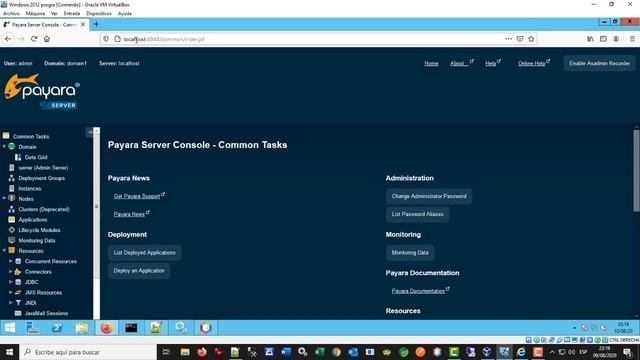The height and width of the screenshot is (360, 640).
Task: Click guest Windows Start button
Action: tap(10, 328)
